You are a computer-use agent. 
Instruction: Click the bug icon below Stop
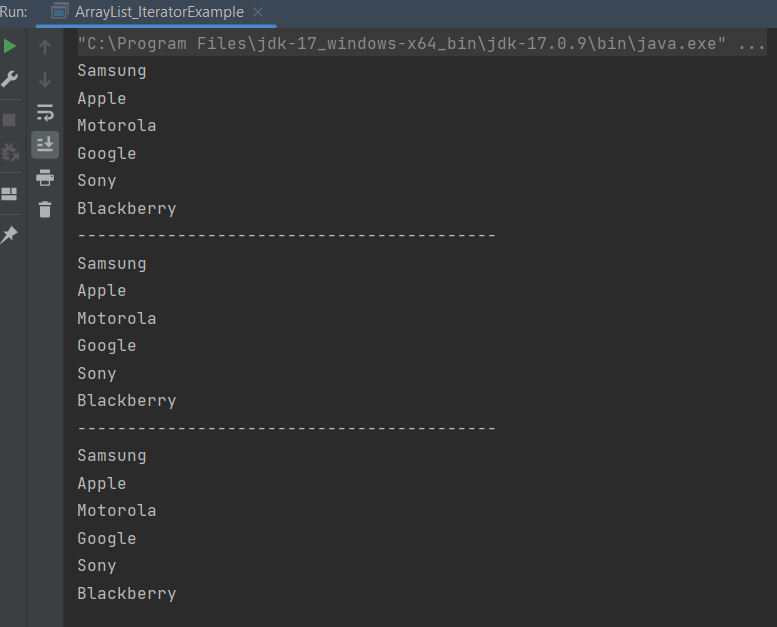point(10,153)
